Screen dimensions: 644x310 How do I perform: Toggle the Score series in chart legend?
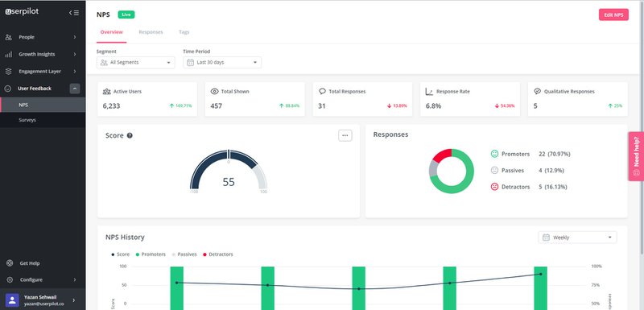120,254
